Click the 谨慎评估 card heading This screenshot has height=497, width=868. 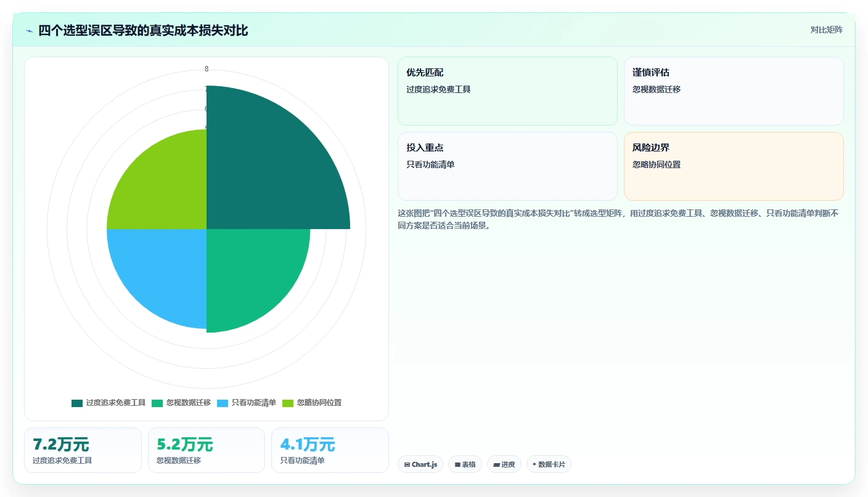(x=651, y=73)
